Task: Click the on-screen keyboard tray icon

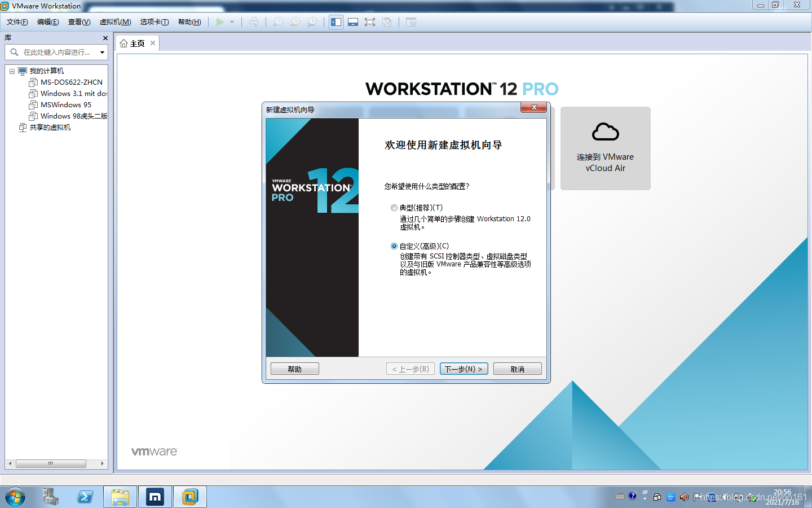Action: (620, 497)
